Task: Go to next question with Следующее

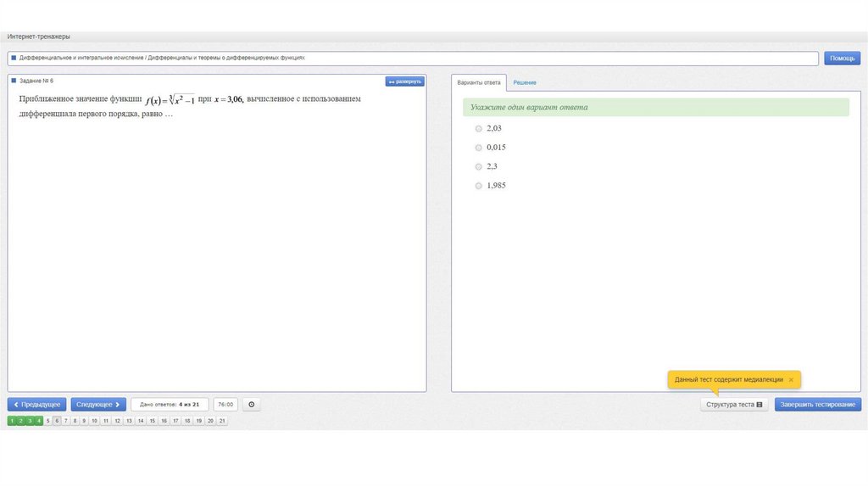Action: 98,405
